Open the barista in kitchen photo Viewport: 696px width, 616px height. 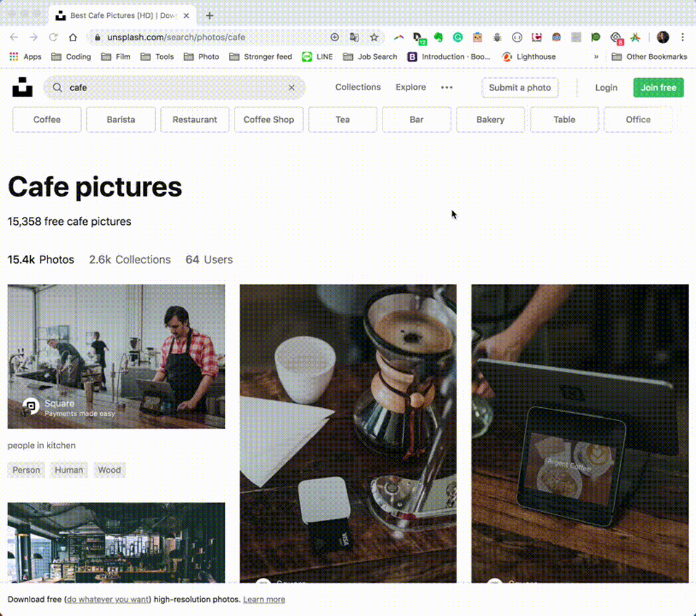[x=116, y=357]
